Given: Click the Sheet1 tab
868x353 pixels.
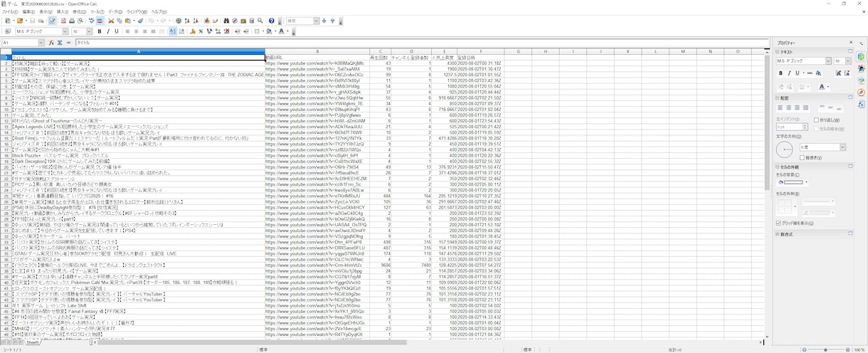Looking at the screenshot, I should (33, 342).
